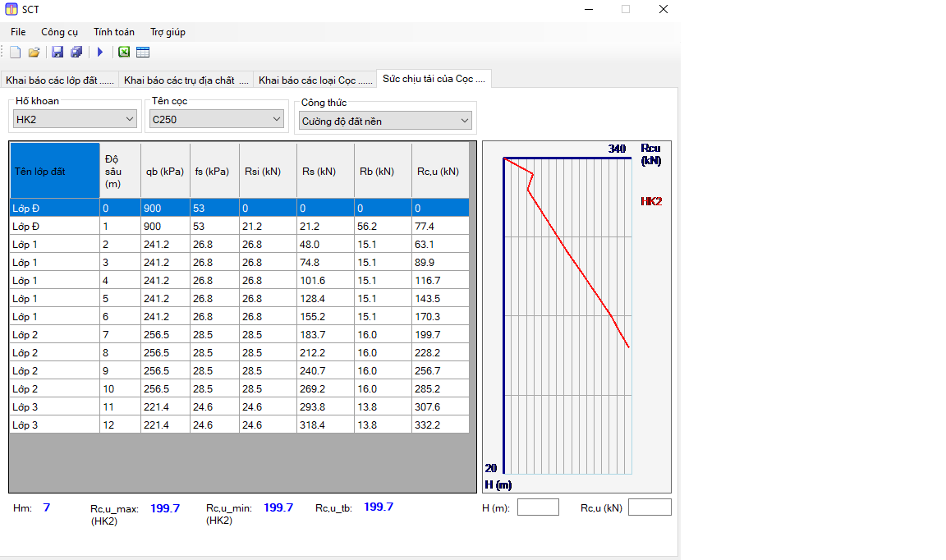This screenshot has width=946, height=560.
Task: Open the Tính toán menu
Action: coord(114,32)
